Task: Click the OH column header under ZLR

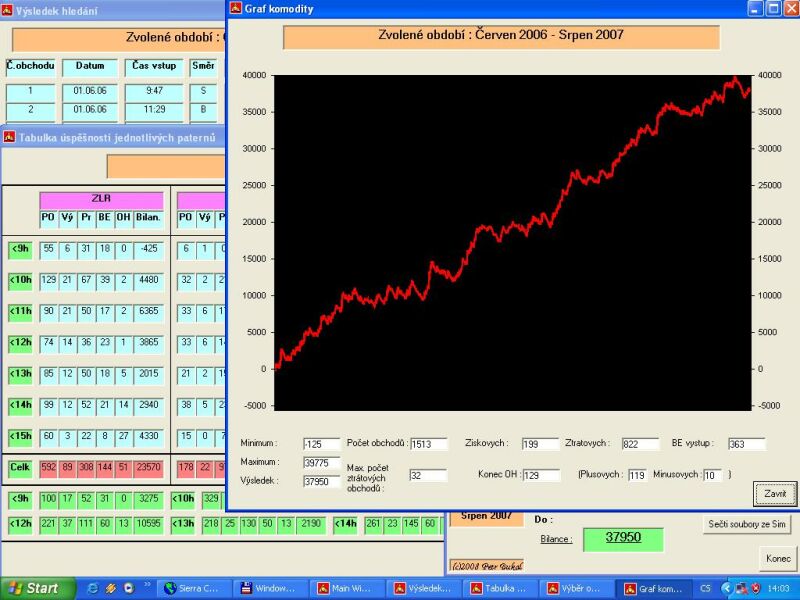Action: point(123,218)
